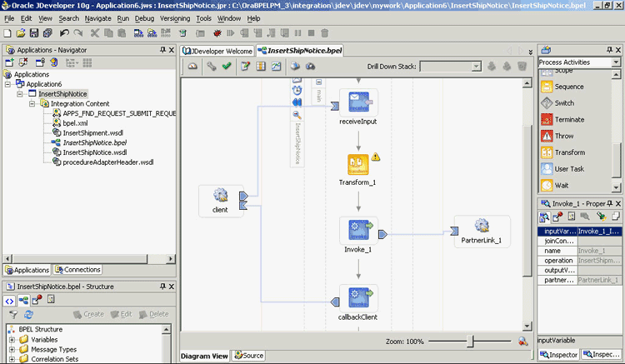
Task: Click the Delete trash icon in main toolbar
Action: click(x=325, y=33)
